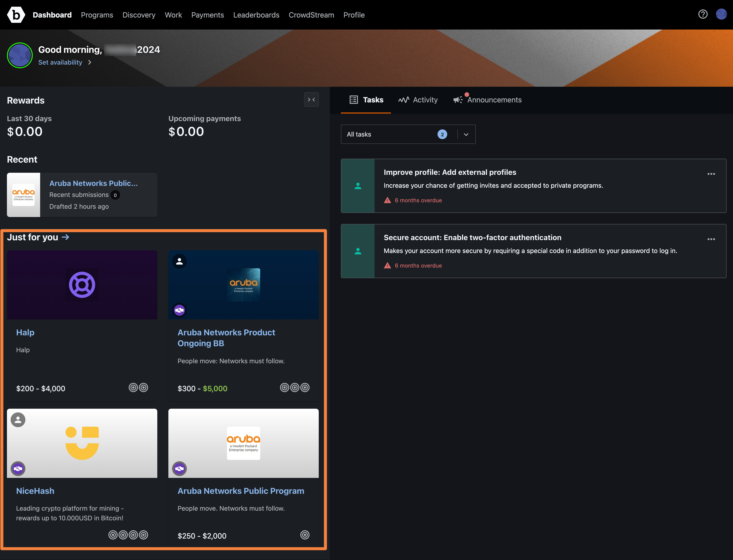This screenshot has width=733, height=560.
Task: Click the person icon on Secure account task
Action: click(x=358, y=251)
